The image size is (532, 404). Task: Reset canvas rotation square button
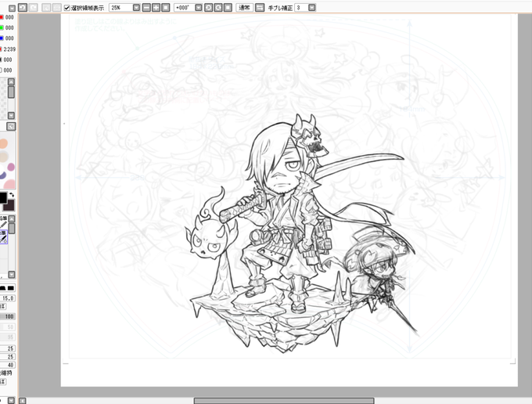tap(228, 8)
